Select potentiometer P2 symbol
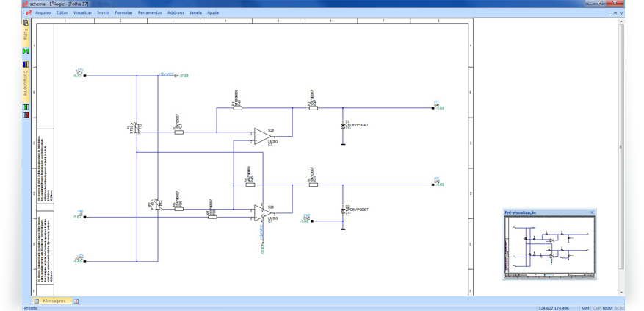Image resolution: width=644 pixels, height=311 pixels. [x=158, y=204]
